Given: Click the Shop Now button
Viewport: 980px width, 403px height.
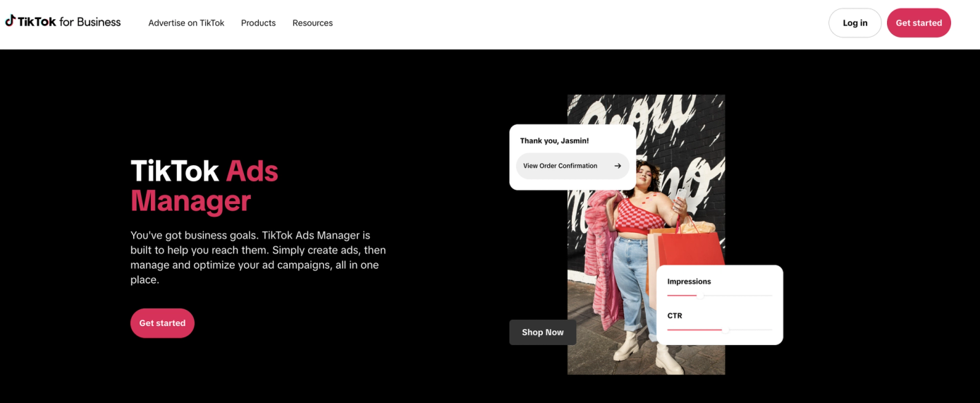Looking at the screenshot, I should (542, 332).
